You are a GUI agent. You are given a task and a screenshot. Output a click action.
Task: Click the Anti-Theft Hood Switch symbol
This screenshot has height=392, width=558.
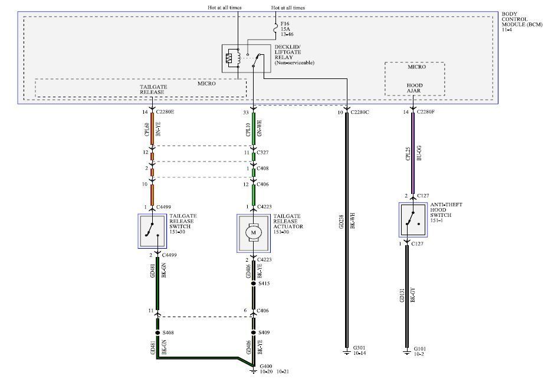413,220
